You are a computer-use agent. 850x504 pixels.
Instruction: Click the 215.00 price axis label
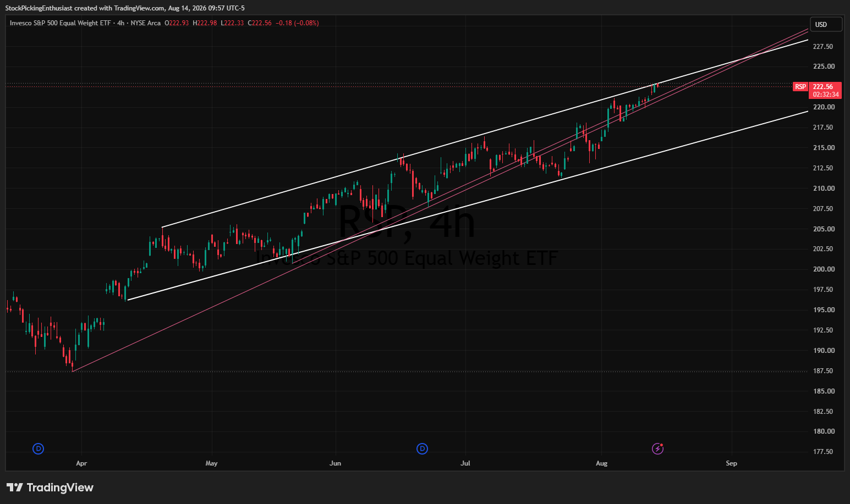click(x=823, y=148)
